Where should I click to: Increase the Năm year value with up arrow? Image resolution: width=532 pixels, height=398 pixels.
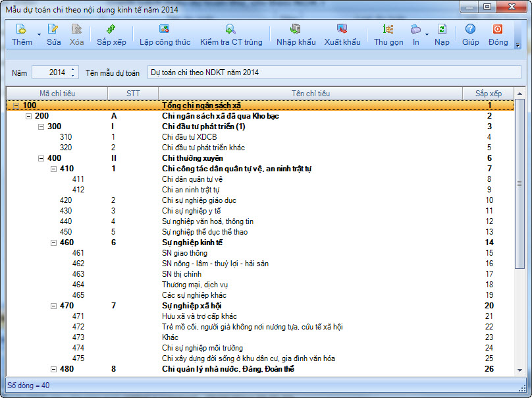click(73, 70)
